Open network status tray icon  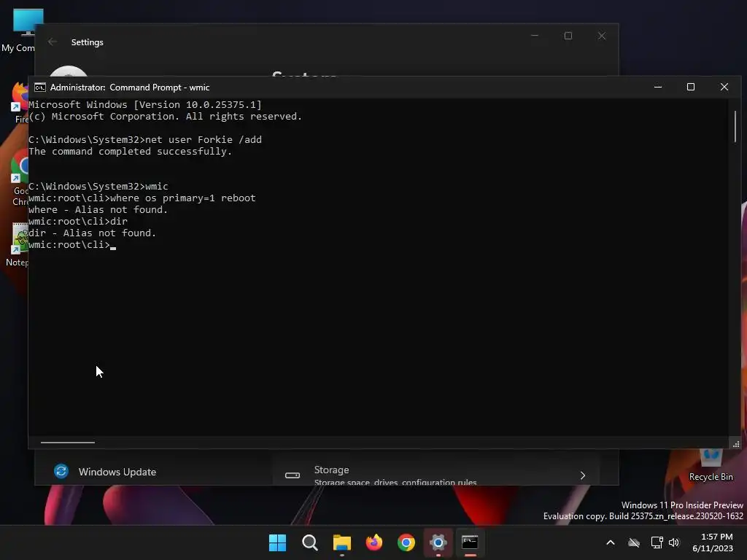(x=657, y=542)
